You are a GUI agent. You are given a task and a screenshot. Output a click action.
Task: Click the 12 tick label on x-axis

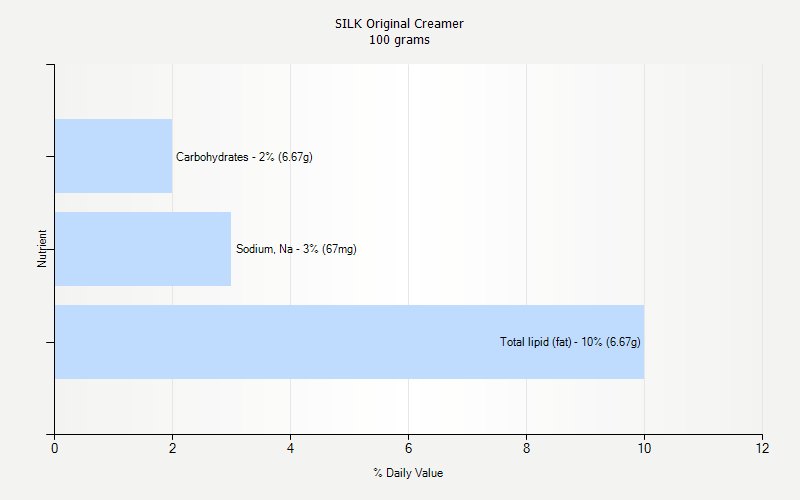coord(762,449)
